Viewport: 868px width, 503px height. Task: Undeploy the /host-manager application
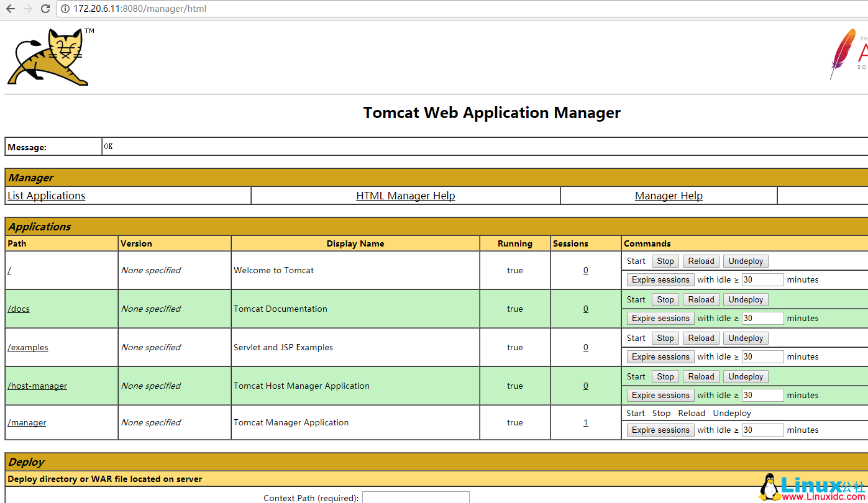[746, 376]
